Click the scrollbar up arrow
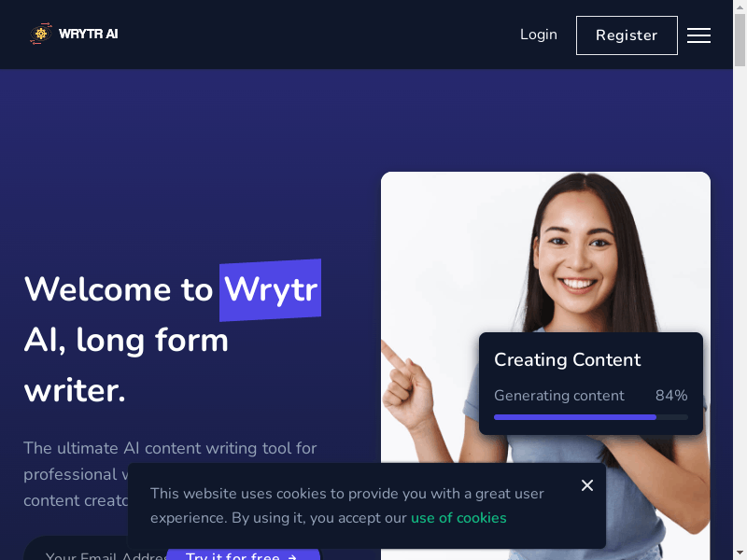This screenshot has width=747, height=560. [740, 6]
